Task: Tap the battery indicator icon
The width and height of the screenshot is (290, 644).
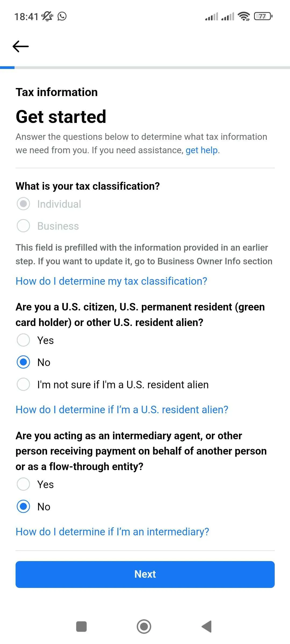Action: pos(263,16)
